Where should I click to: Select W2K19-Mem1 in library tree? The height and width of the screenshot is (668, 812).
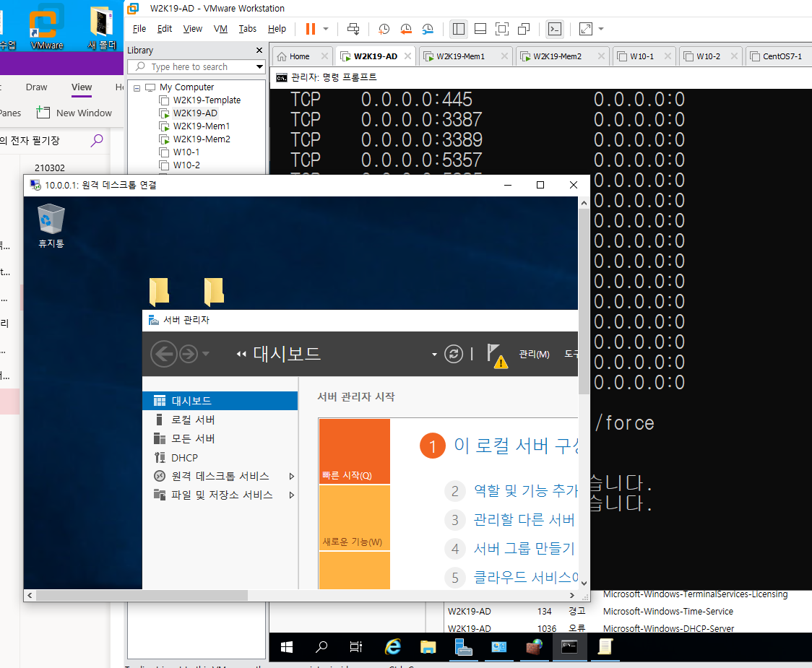click(201, 126)
